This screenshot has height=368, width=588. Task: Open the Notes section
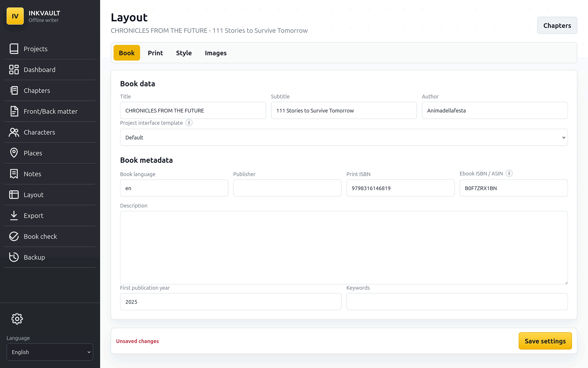(x=50, y=174)
